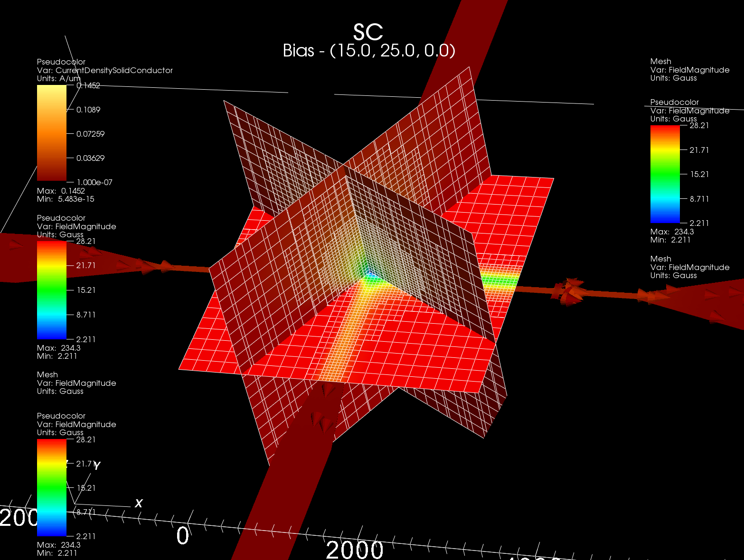Select the lower-right Mesh legend heading

[660, 259]
